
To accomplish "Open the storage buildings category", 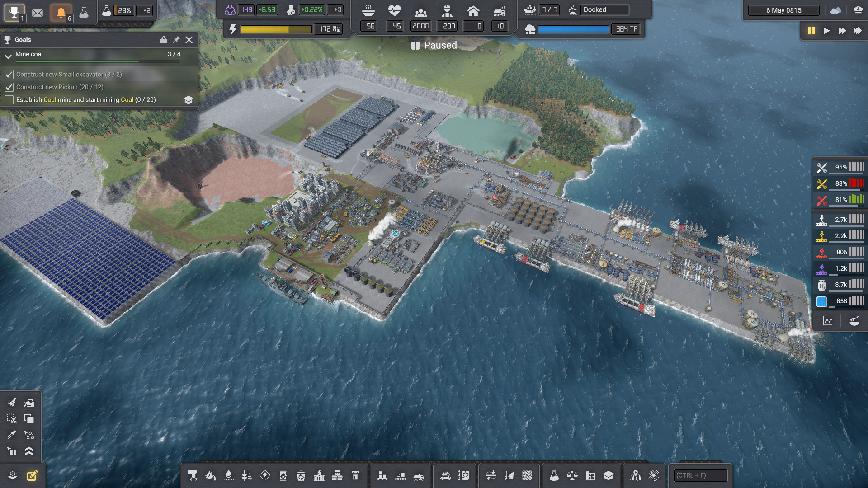I will coord(382,475).
